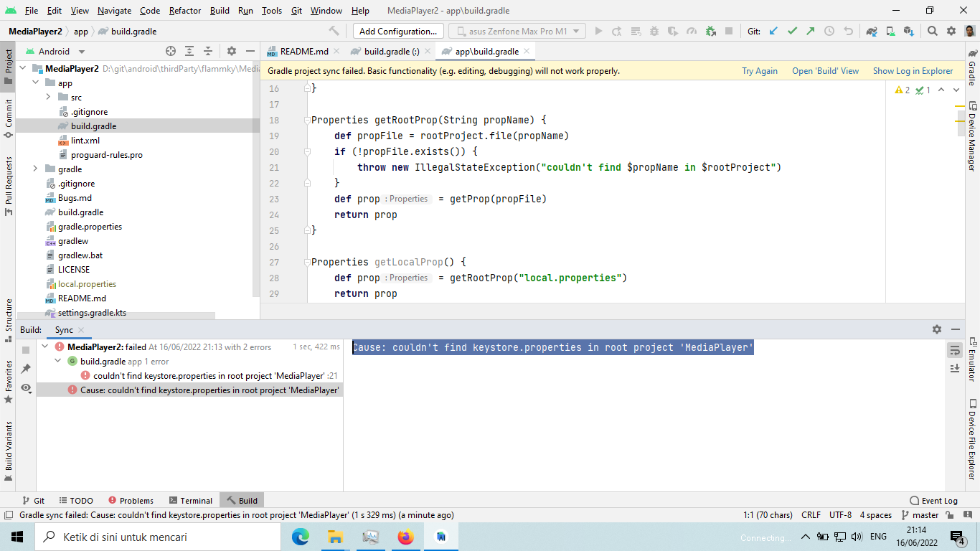Click Git Rollback undo icon
980x551 pixels.
(x=848, y=31)
